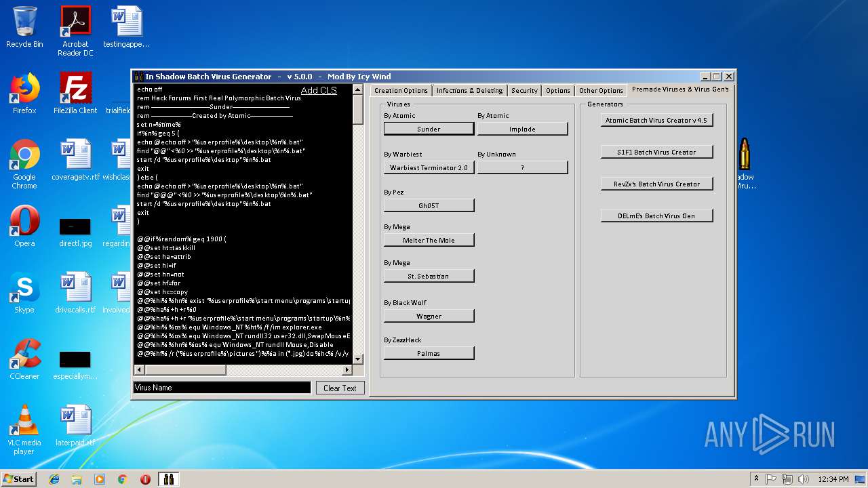This screenshot has height=488, width=868.
Task: Click the Add CLS link
Action: point(319,90)
